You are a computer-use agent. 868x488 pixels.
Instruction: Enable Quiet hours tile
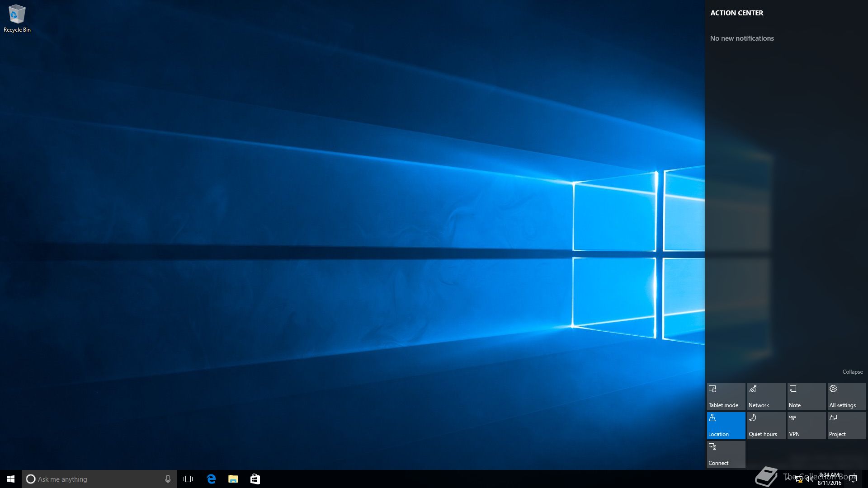[x=766, y=425]
